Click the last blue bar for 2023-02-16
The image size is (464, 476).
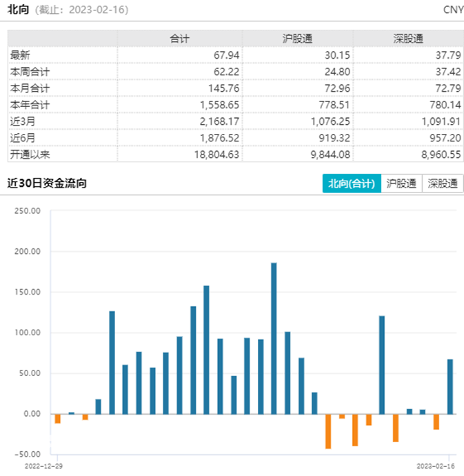point(450,387)
